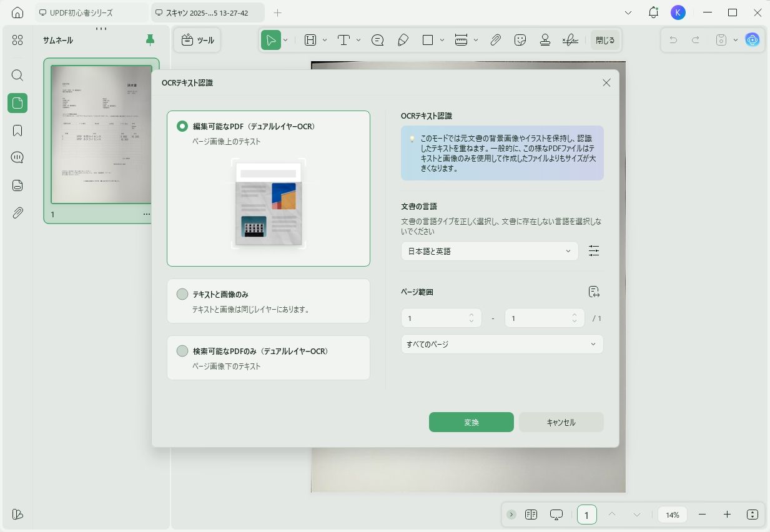Open the 日本語と英語 language dropdown
Image resolution: width=770 pixels, height=532 pixels.
[490, 251]
